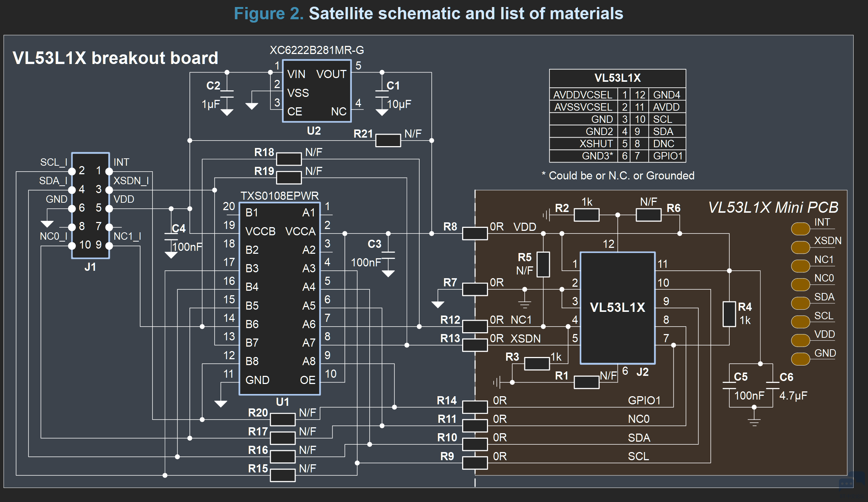Click the C2 1µF capacitor symbol

[x=227, y=94]
